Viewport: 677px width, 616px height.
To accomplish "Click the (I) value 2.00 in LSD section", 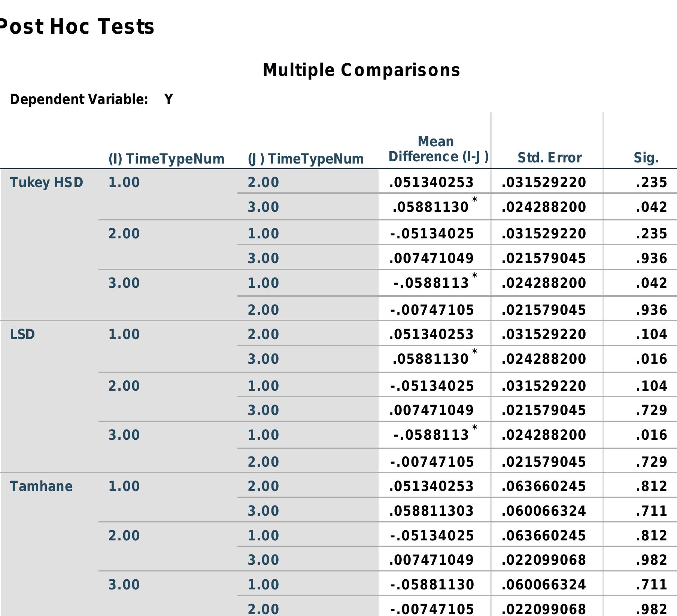I will pos(124,386).
